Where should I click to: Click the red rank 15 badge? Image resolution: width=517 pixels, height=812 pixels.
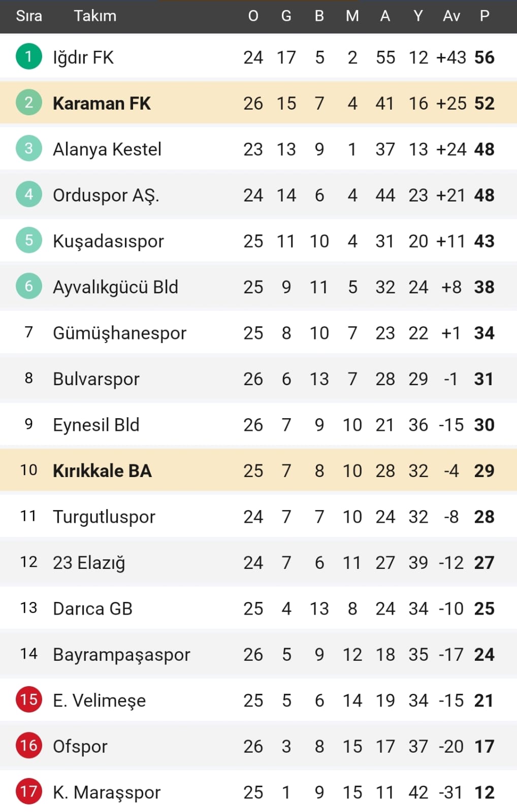[x=28, y=699]
